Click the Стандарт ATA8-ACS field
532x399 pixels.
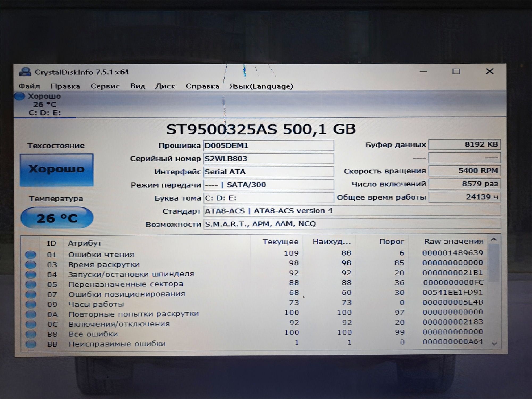[352, 211]
